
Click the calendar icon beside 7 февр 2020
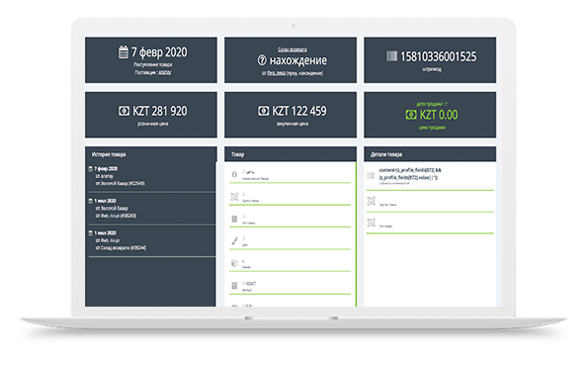tap(124, 51)
